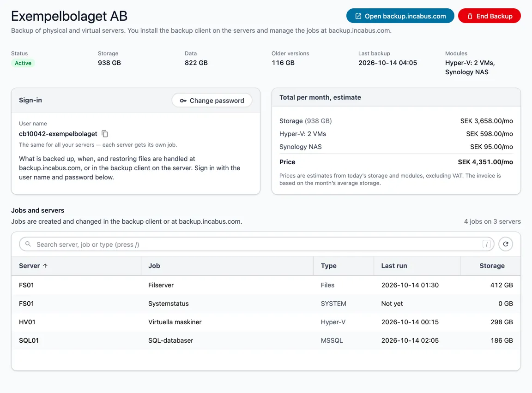Click the Storage price SEK 3,658.00/mo
Image resolution: width=532 pixels, height=393 pixels.
(x=487, y=121)
